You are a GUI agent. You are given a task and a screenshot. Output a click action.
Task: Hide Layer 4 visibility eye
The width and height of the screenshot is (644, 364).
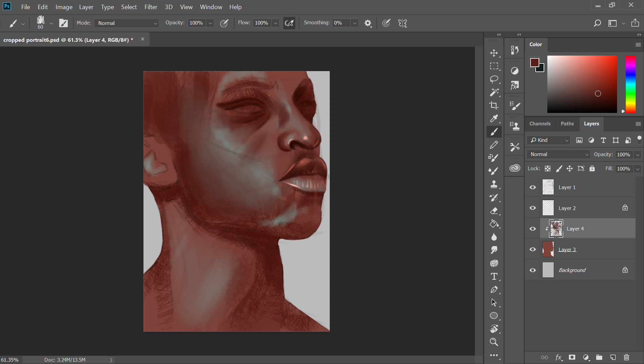[533, 229]
